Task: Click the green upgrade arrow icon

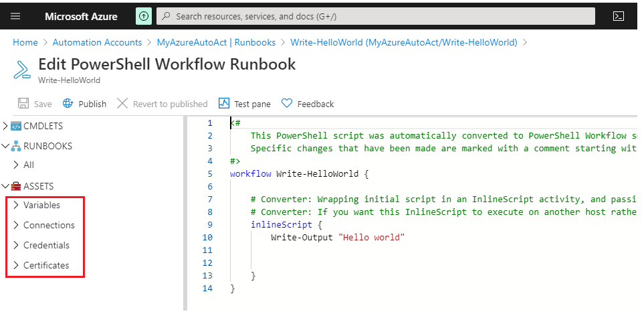Action: (144, 16)
